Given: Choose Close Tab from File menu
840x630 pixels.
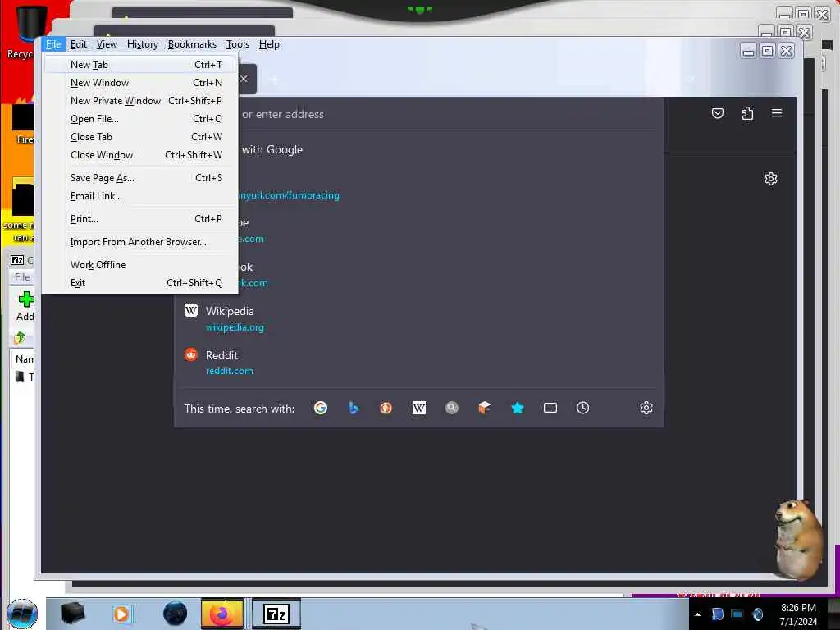Looking at the screenshot, I should click(140, 137).
